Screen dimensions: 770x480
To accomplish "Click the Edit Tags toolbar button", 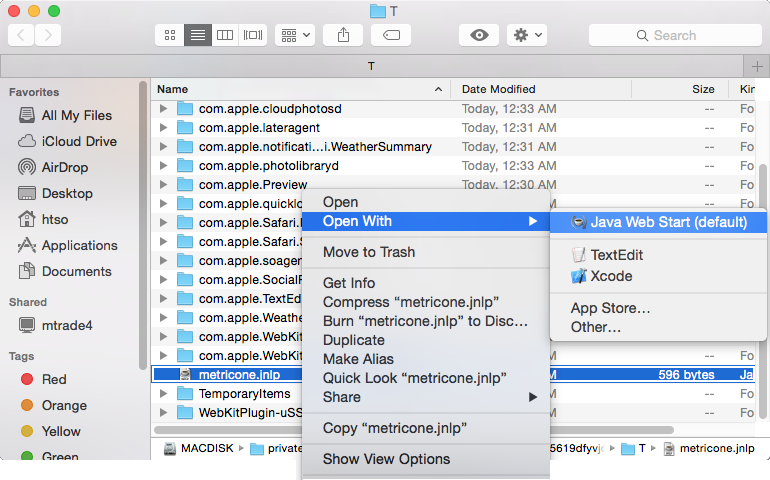I will tap(391, 35).
